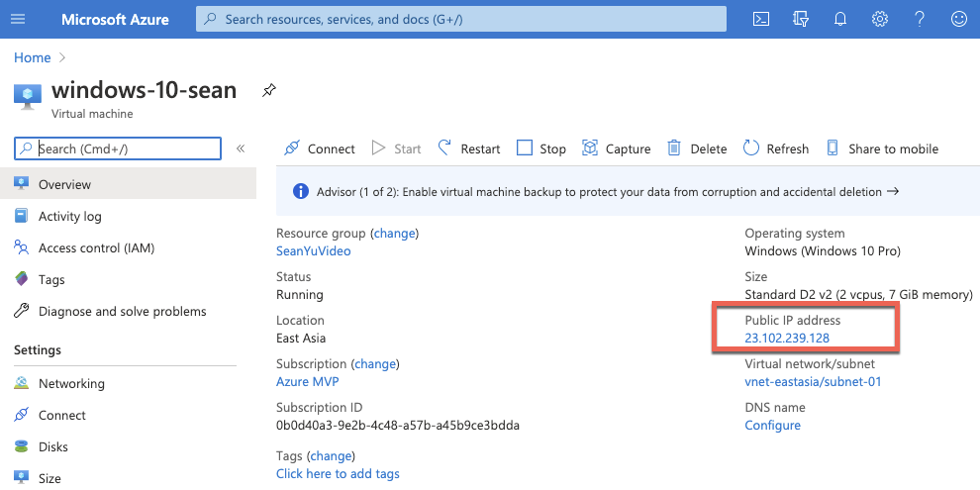Image resolution: width=980 pixels, height=490 pixels.
Task: Click the public IP address link
Action: pos(787,338)
